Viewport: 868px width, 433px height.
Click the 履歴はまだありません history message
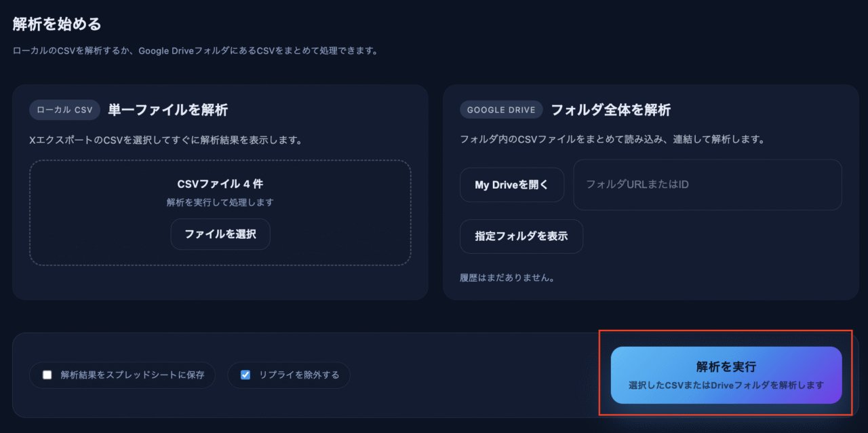pos(507,278)
